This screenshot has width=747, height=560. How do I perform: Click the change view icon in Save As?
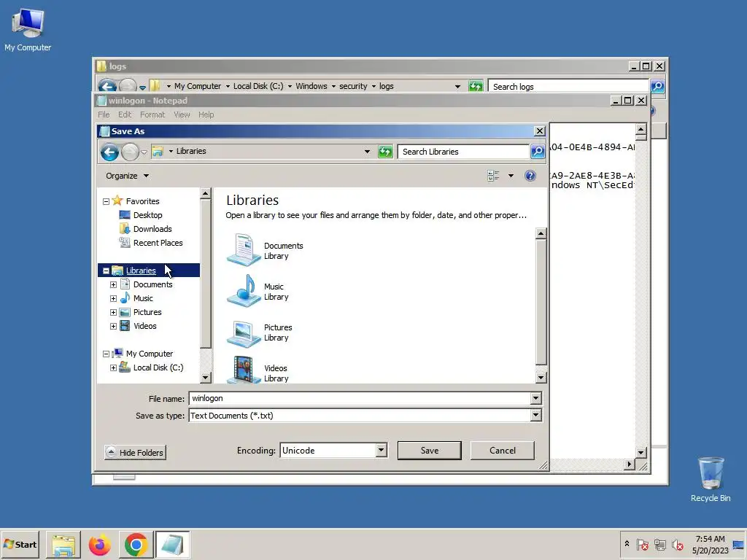(493, 176)
